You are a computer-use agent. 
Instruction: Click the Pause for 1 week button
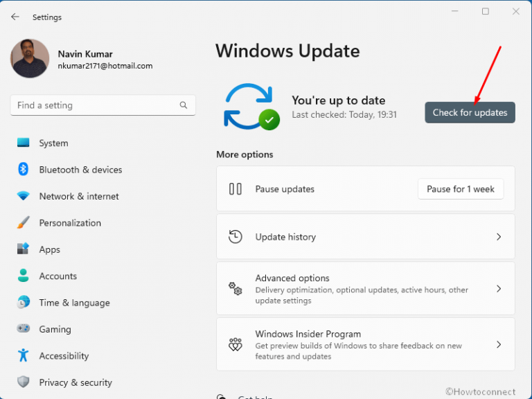click(461, 189)
